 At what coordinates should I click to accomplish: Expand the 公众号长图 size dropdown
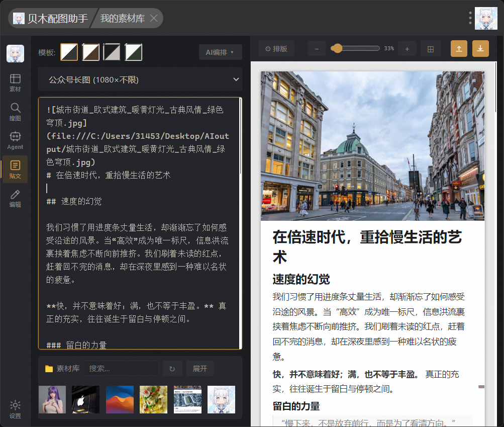(140, 79)
